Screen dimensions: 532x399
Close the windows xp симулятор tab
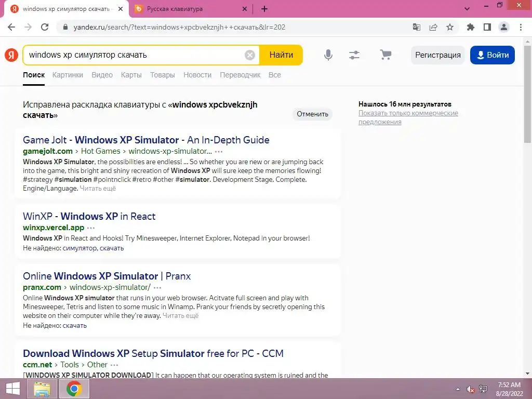pos(121,9)
